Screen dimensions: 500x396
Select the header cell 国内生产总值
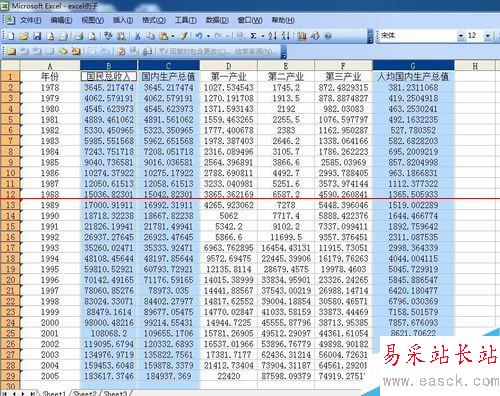pos(168,77)
